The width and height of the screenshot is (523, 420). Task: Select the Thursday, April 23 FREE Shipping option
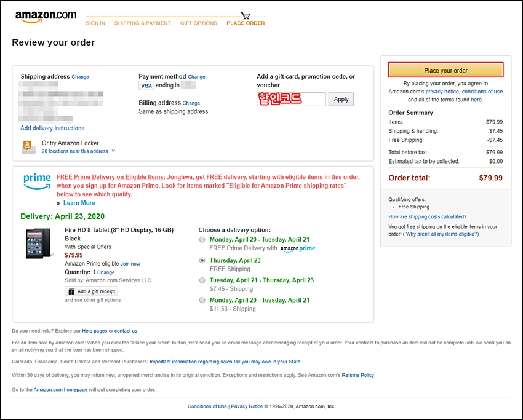click(x=202, y=260)
